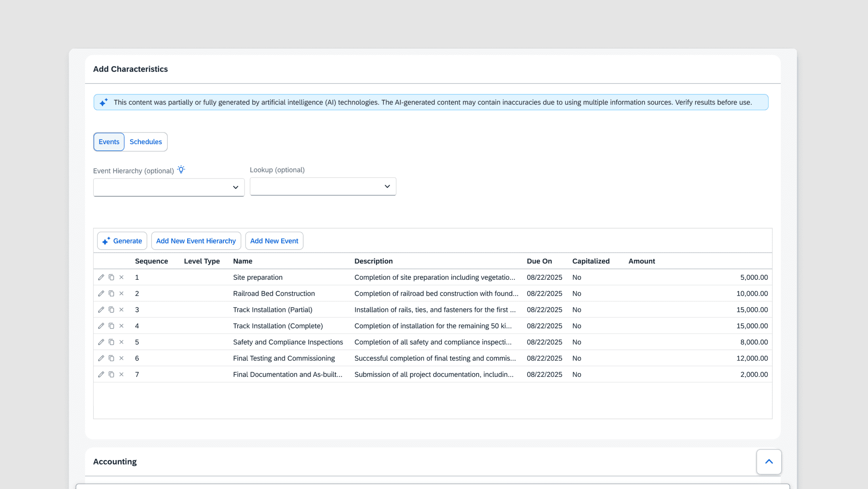The width and height of the screenshot is (868, 489).
Task: Delete the Track Installation (Complete) row
Action: pyautogui.click(x=121, y=326)
